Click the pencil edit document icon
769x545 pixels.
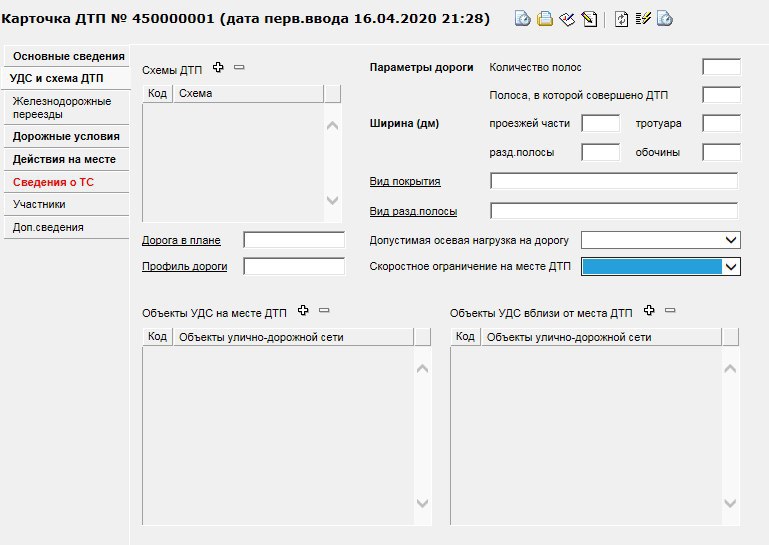[x=589, y=19]
